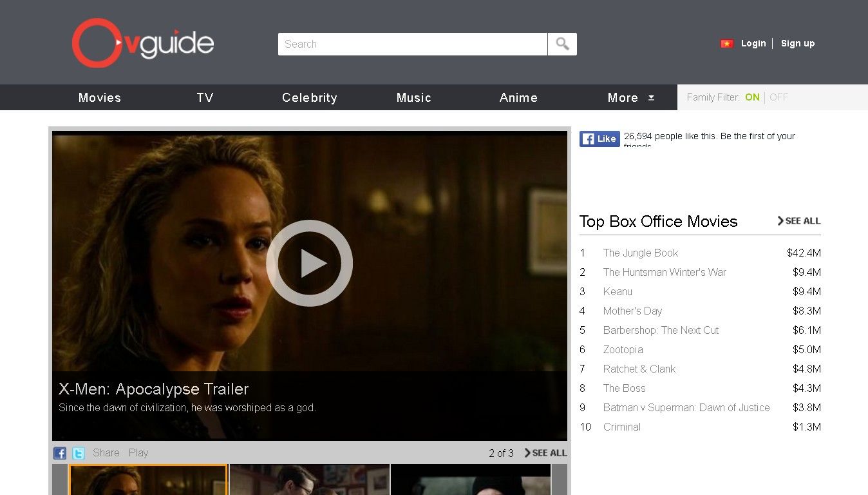Advance carousel with right arrow

[x=559, y=480]
